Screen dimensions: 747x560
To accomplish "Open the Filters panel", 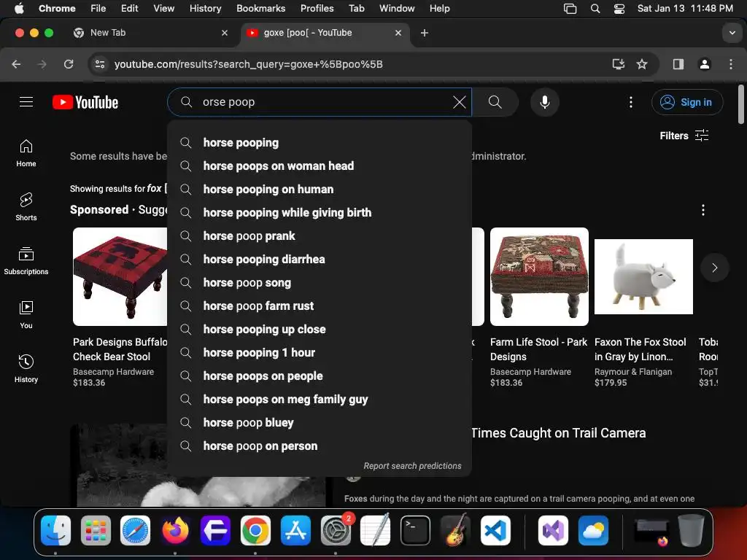I will [x=684, y=136].
